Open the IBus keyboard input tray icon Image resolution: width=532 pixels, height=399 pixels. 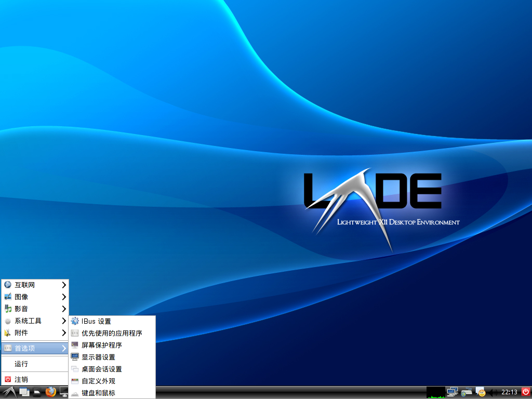pos(466,392)
